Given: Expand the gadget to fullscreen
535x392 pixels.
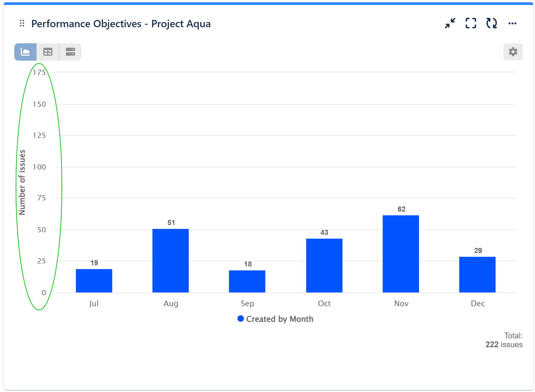Looking at the screenshot, I should pos(471,23).
